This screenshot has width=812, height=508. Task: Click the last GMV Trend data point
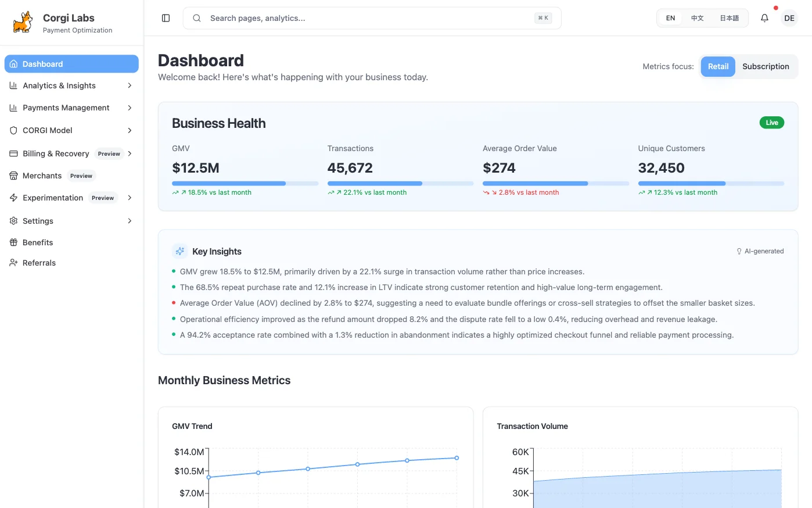(457, 458)
